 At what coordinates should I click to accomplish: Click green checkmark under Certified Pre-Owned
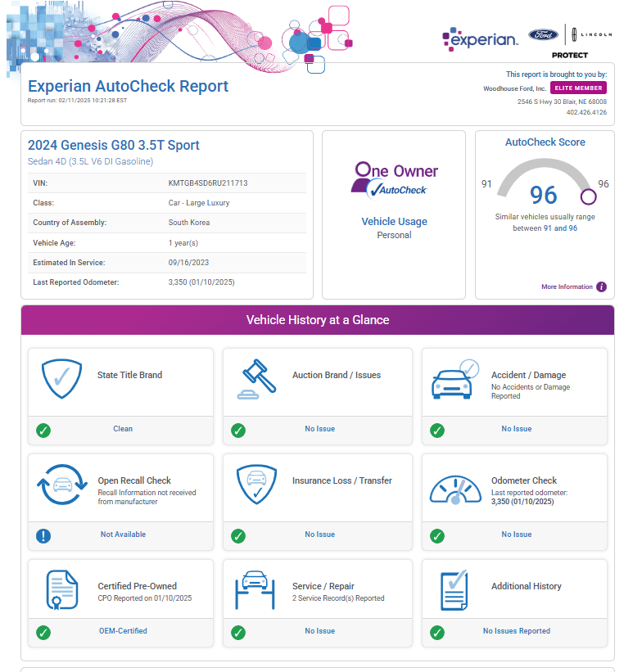(x=44, y=632)
